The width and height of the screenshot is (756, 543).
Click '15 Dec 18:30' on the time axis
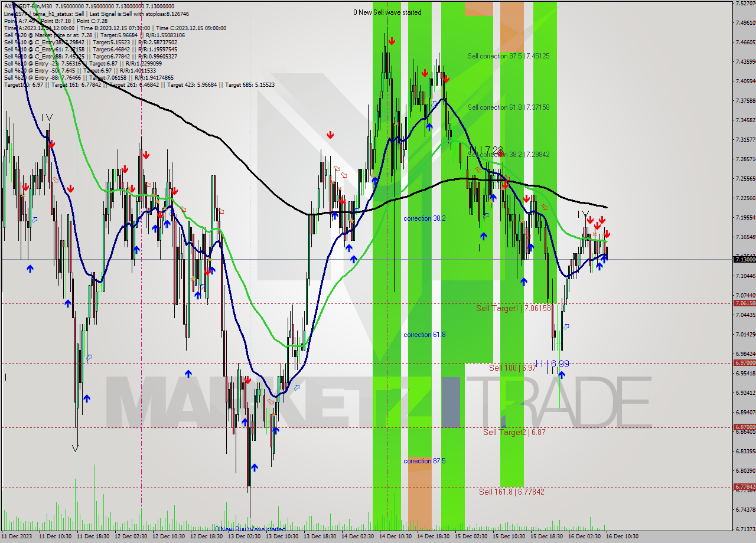(547, 537)
